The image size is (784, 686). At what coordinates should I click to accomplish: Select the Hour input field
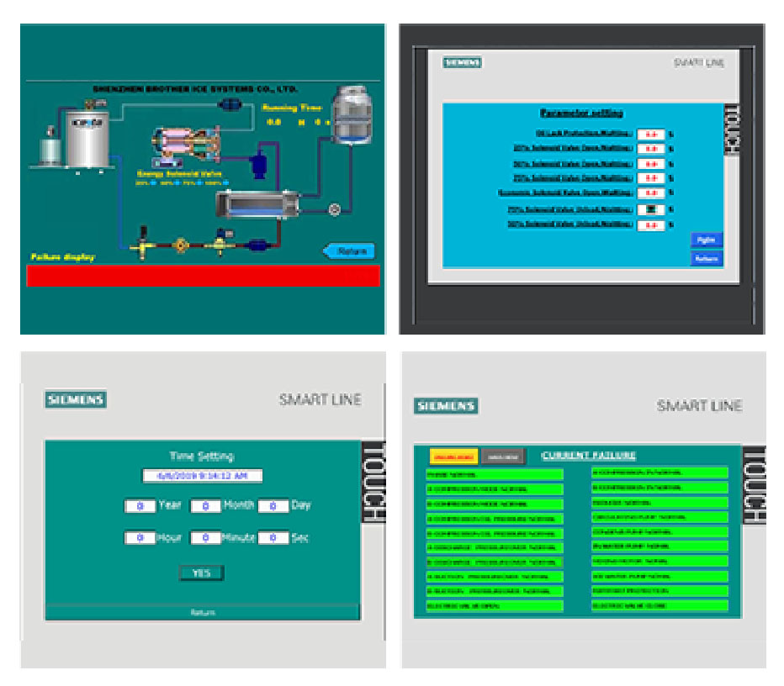click(x=140, y=538)
